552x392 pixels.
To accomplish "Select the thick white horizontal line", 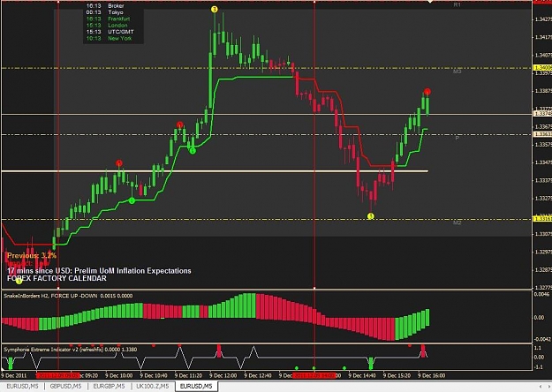I will [x=215, y=171].
